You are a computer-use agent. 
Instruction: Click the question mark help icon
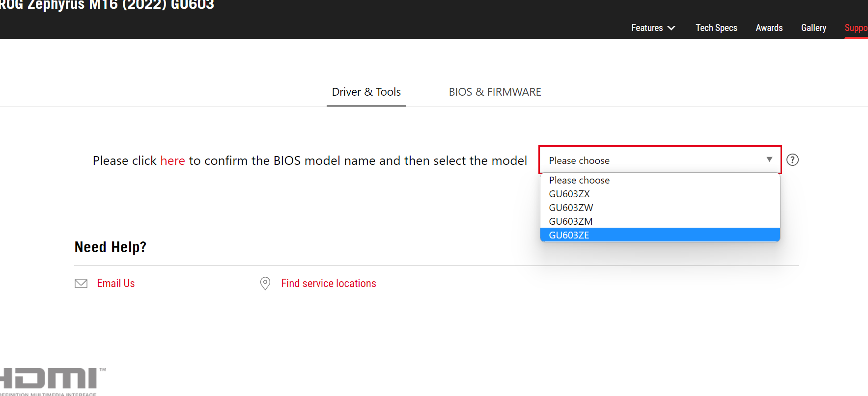792,160
